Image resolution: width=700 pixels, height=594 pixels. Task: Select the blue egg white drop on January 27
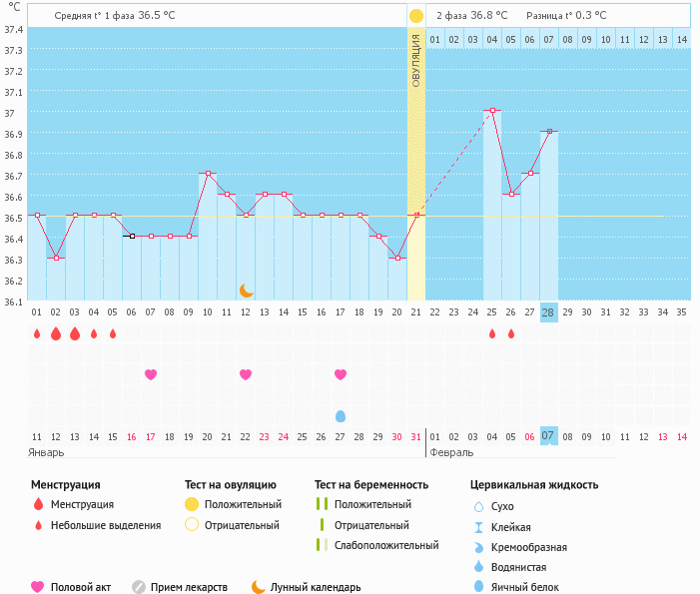[x=341, y=415]
